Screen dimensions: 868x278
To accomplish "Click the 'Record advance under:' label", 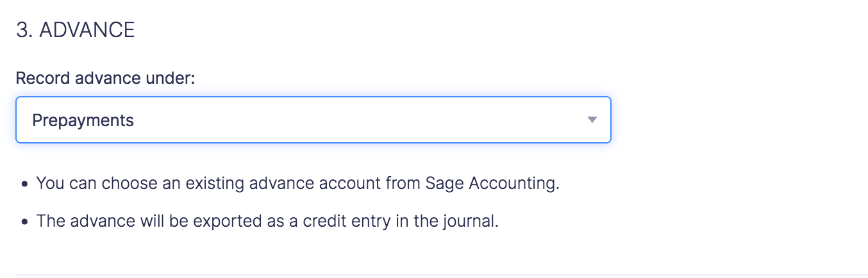I will [x=105, y=78].
